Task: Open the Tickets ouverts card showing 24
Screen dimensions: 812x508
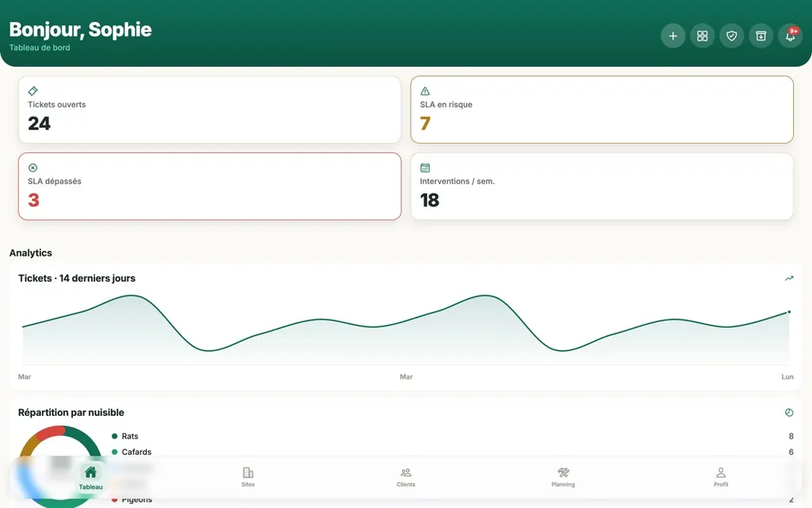Action: (209, 110)
